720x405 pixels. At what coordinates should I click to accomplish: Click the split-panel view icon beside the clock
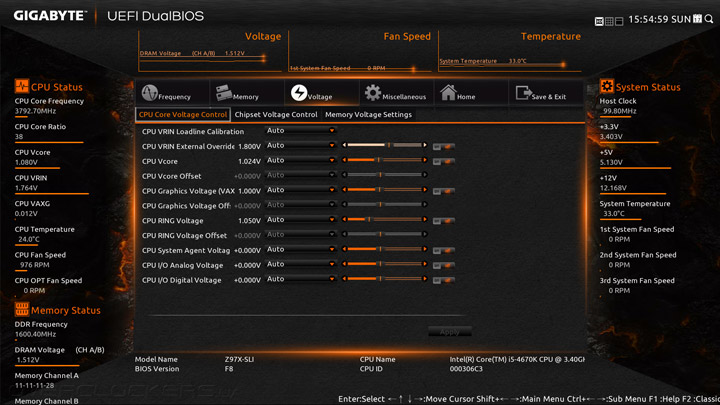click(x=619, y=21)
